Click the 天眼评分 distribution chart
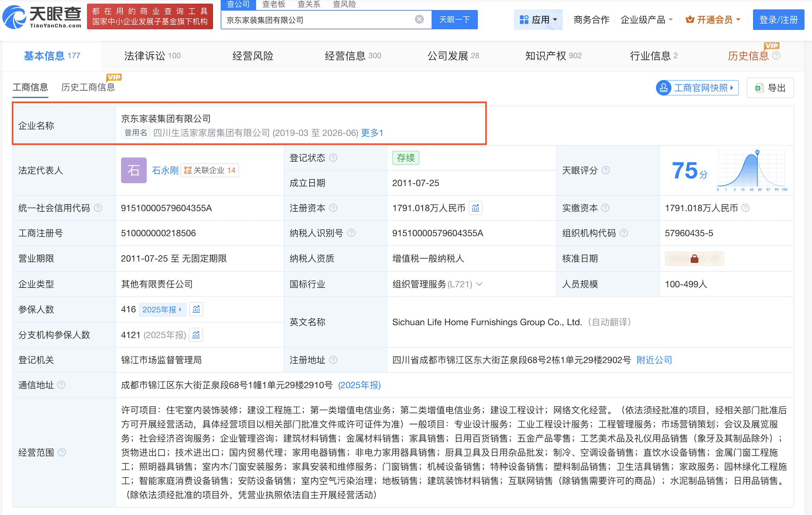 coord(751,171)
